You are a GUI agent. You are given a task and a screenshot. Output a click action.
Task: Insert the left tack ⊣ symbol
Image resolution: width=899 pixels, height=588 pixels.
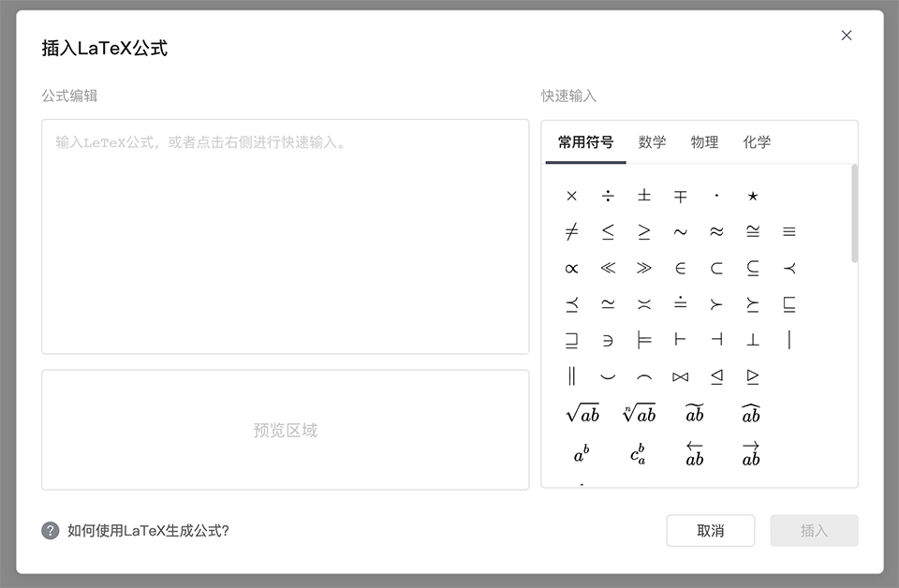[716, 339]
